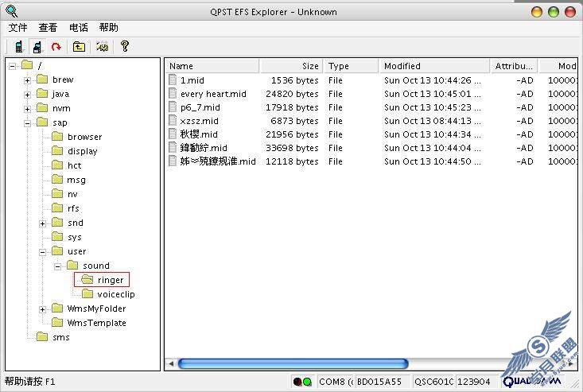Click the left arrow of horizontal scrollbar
The width and height of the screenshot is (583, 392).
171,363
